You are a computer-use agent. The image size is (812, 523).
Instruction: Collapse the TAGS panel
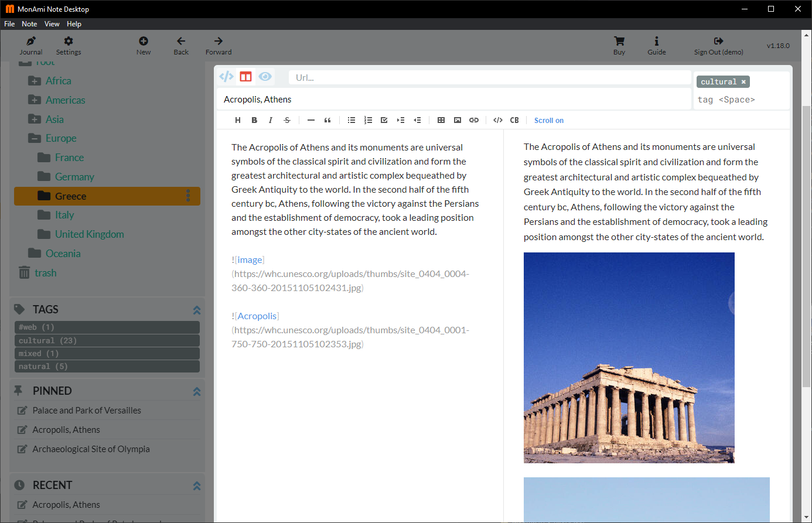coord(197,310)
